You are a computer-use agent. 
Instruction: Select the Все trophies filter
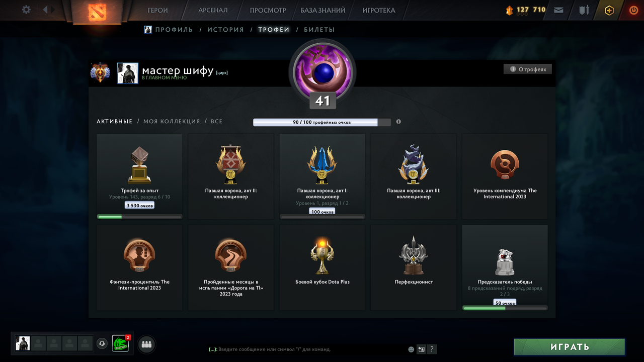[x=216, y=122]
